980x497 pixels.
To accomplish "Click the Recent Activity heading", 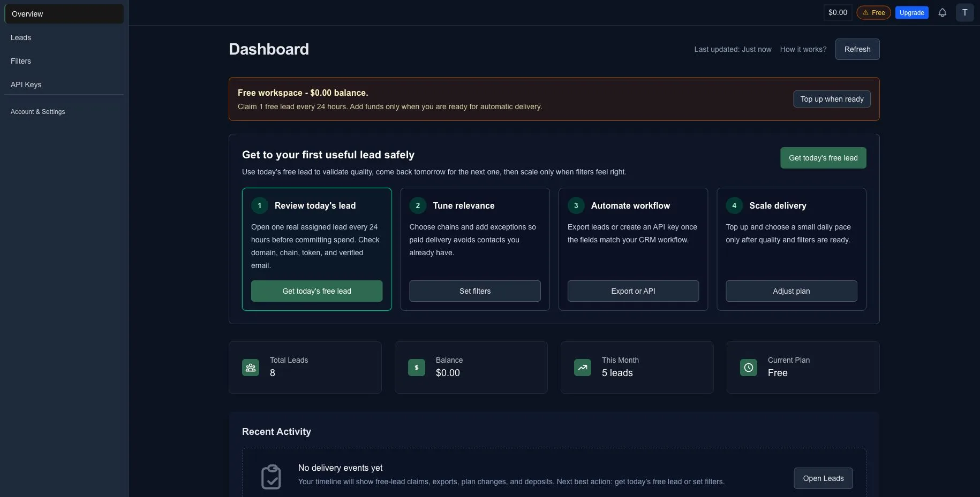I will point(276,432).
